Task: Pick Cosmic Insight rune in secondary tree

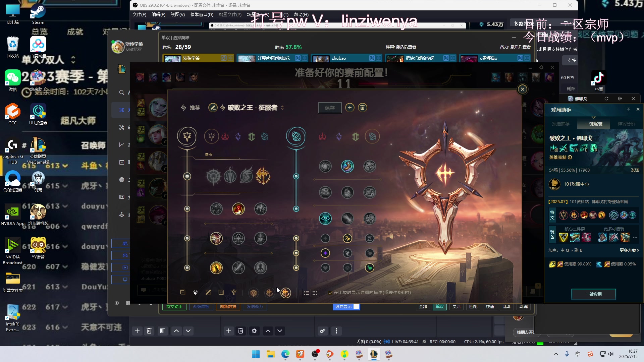Action: click(x=325, y=219)
